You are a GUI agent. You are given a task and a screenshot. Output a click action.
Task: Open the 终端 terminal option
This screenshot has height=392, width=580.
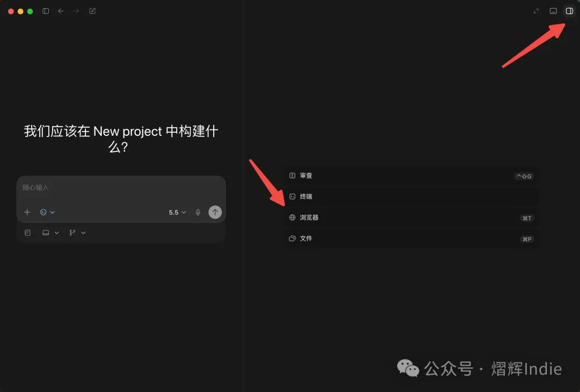[411, 197]
